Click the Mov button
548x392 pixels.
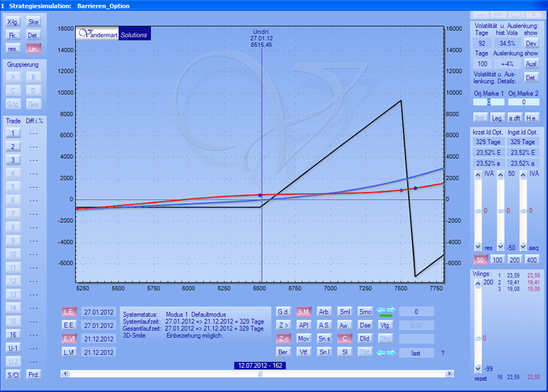pyautogui.click(x=305, y=339)
